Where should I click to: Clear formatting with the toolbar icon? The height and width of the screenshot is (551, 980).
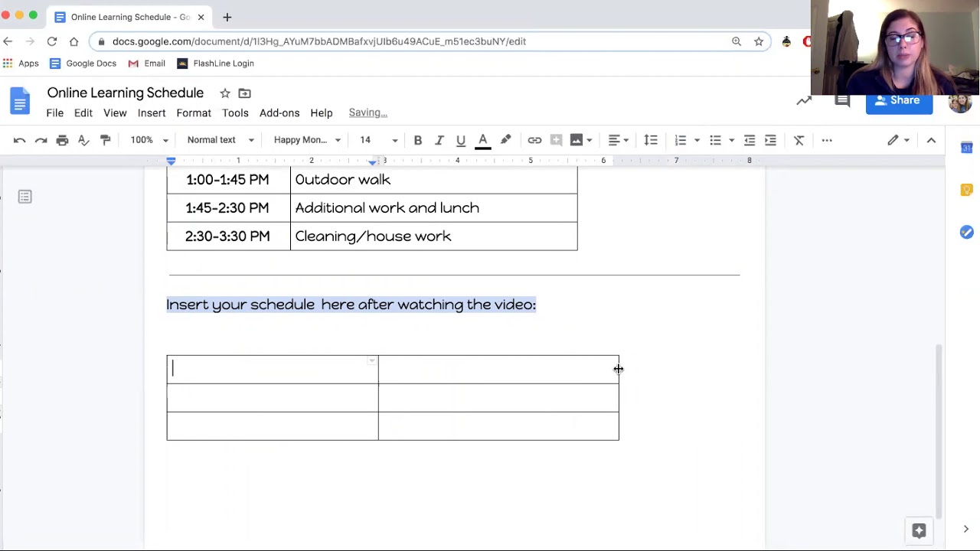tap(799, 140)
